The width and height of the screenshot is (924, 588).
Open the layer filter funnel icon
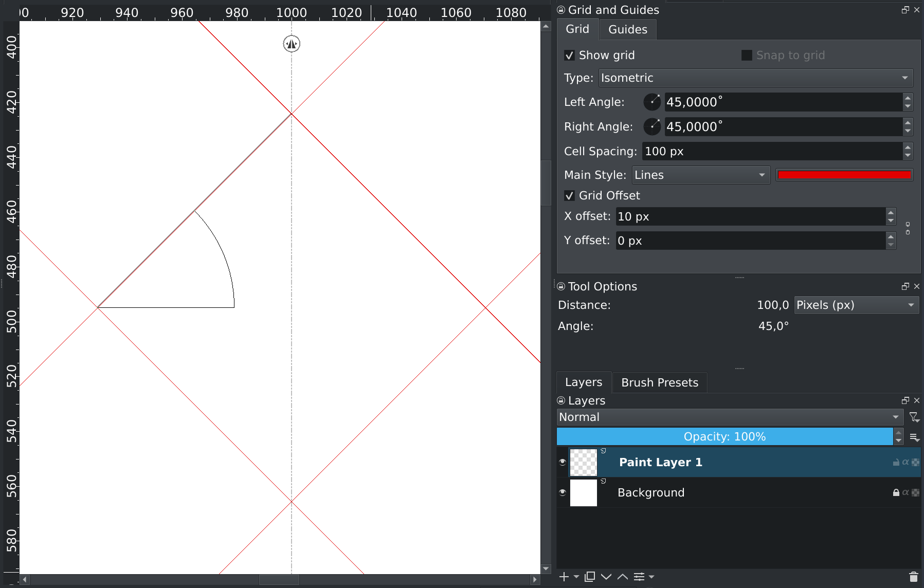click(x=914, y=417)
